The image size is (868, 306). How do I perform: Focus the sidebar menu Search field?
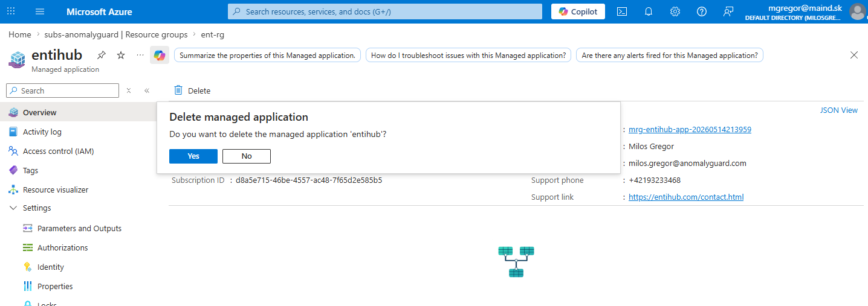62,91
